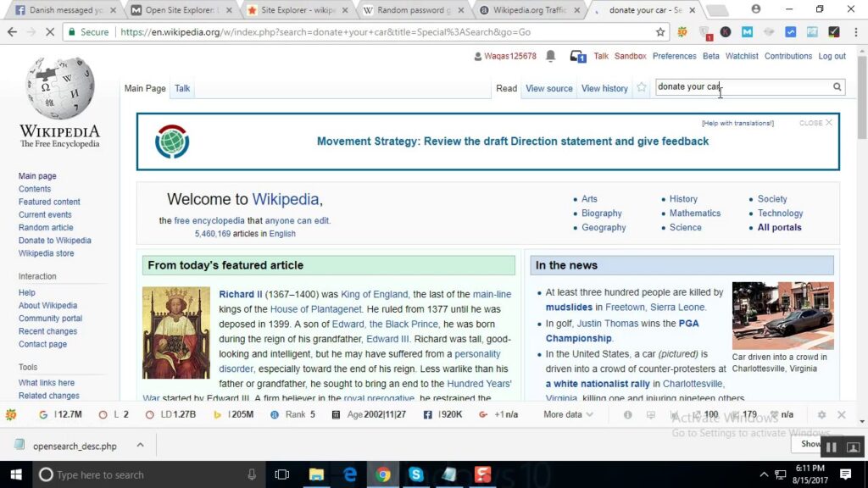Expand opensearch_desc.php download options arrow

point(140,445)
